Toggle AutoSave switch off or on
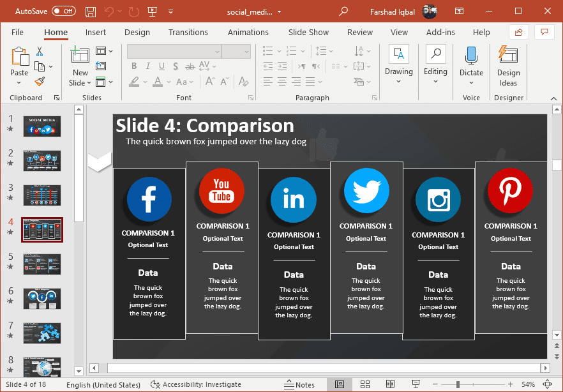The width and height of the screenshot is (563, 392). tap(64, 11)
